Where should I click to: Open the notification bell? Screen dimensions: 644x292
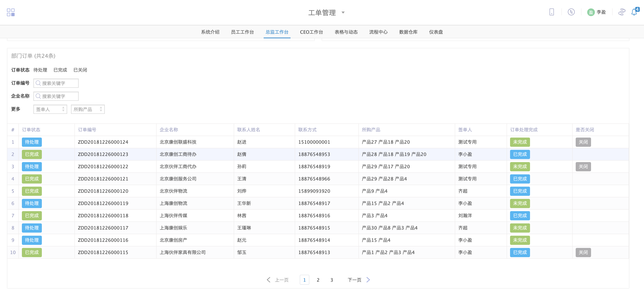634,12
